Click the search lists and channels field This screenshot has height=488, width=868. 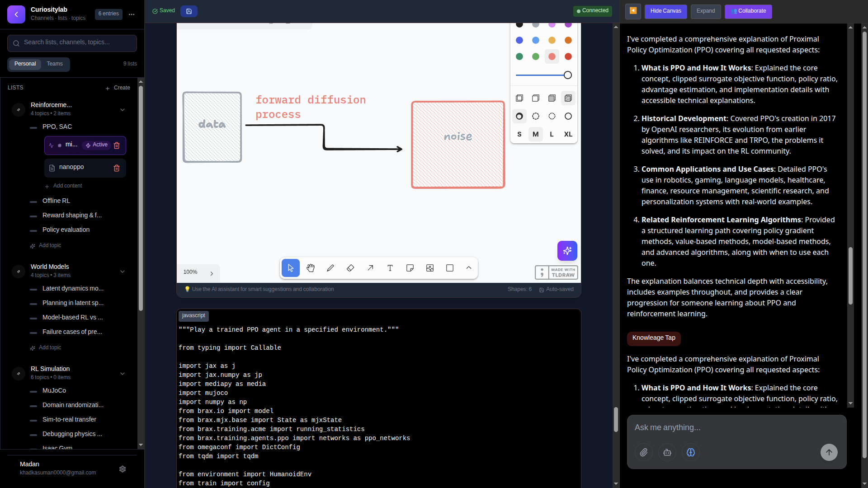(x=71, y=43)
